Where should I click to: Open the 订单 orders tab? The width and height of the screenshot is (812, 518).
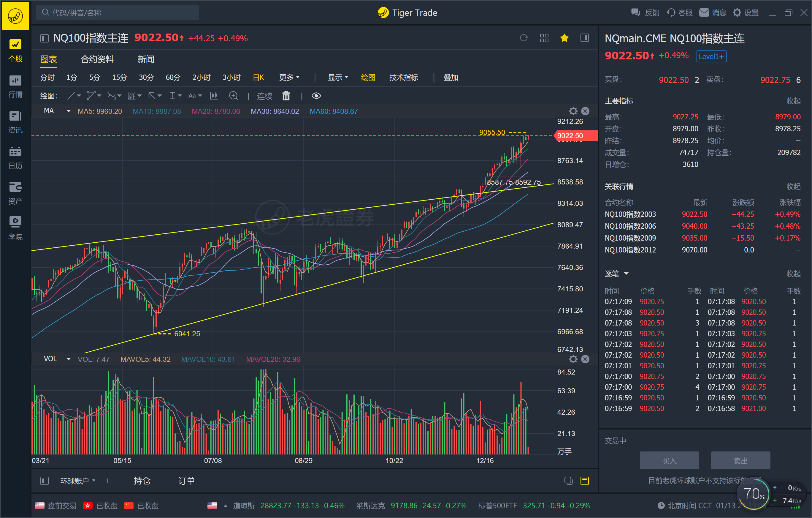186,481
